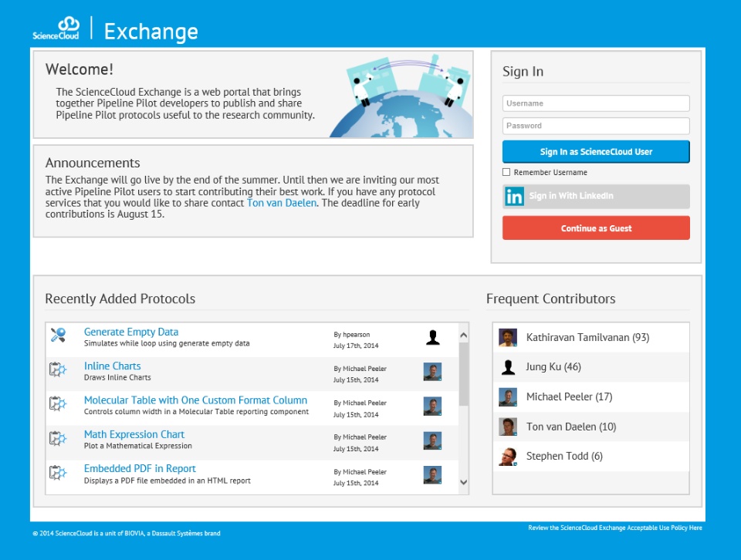This screenshot has height=560, width=741.
Task: Click the 'By hpearson' author text
Action: tap(352, 334)
